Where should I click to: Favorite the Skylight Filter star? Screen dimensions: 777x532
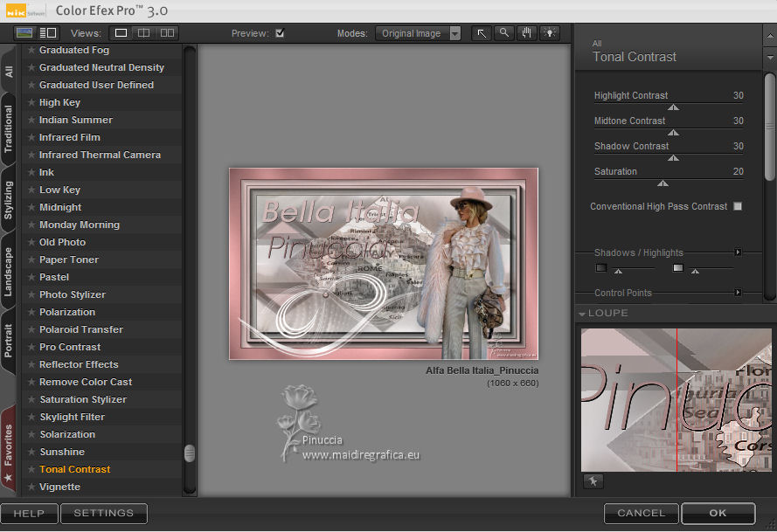(31, 417)
